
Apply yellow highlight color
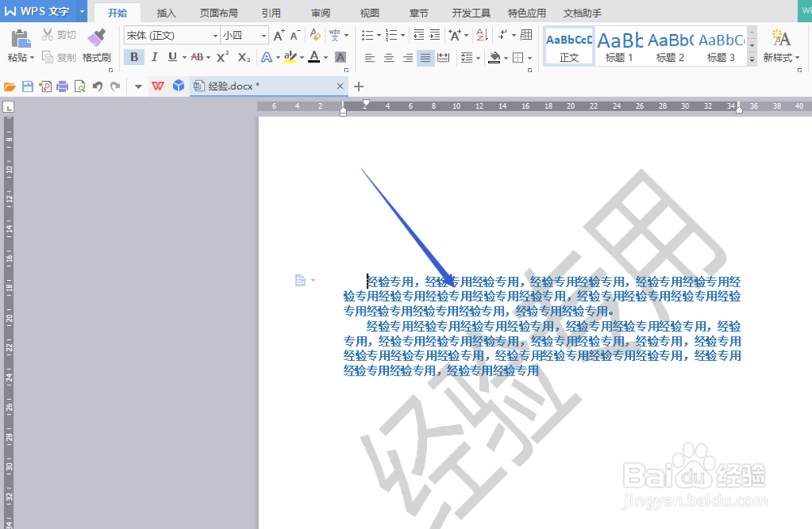[290, 57]
